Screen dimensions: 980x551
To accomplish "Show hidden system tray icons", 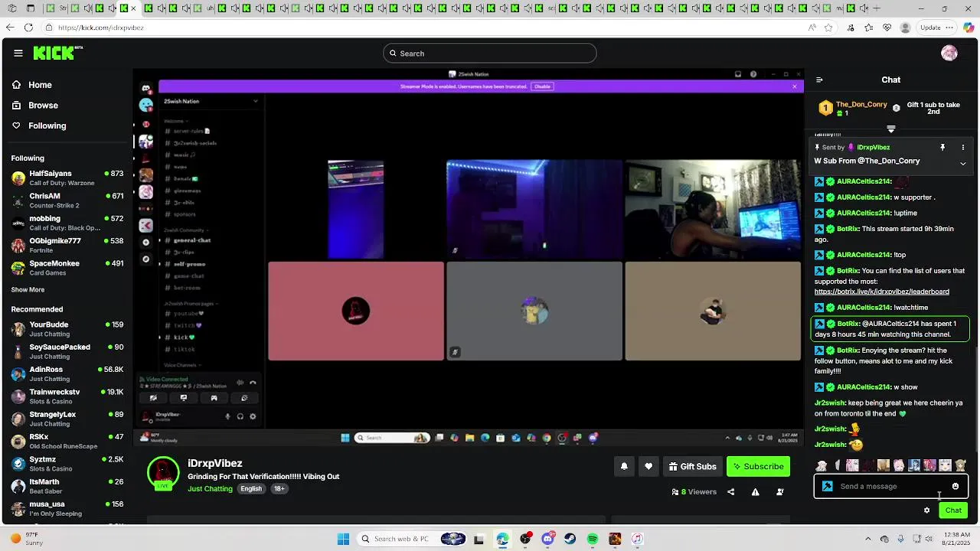I will (867, 539).
